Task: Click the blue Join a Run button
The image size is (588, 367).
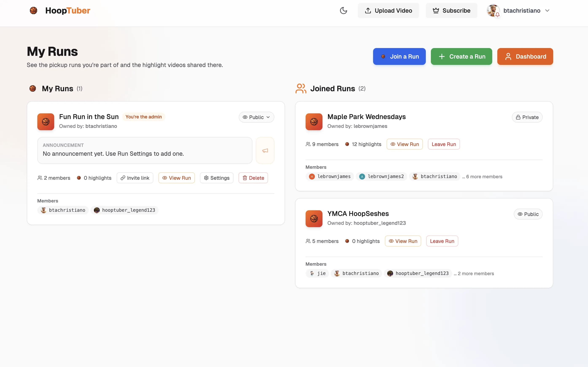Action: 399,56
